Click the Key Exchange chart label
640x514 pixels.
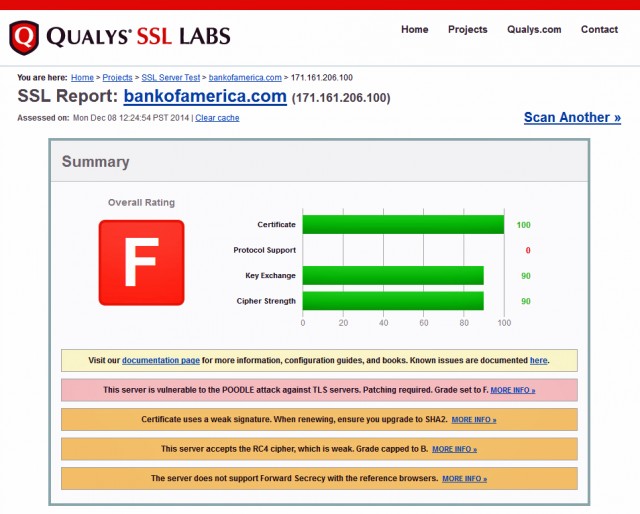tap(270, 276)
